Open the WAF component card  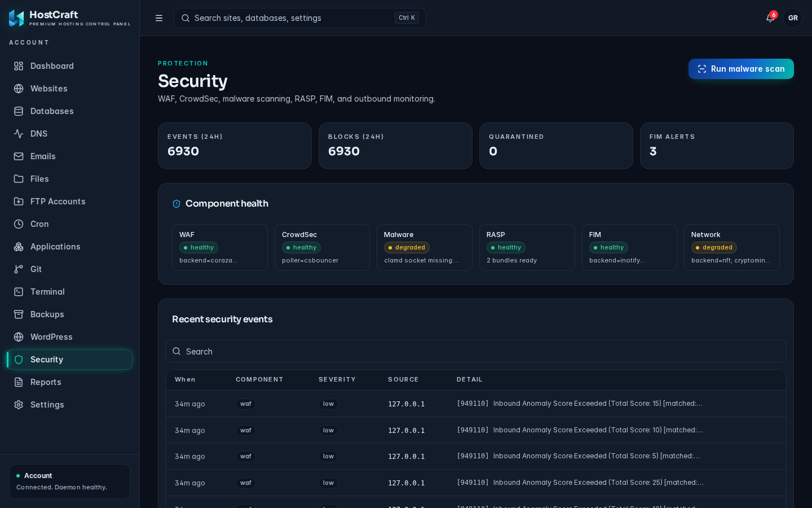pos(220,247)
